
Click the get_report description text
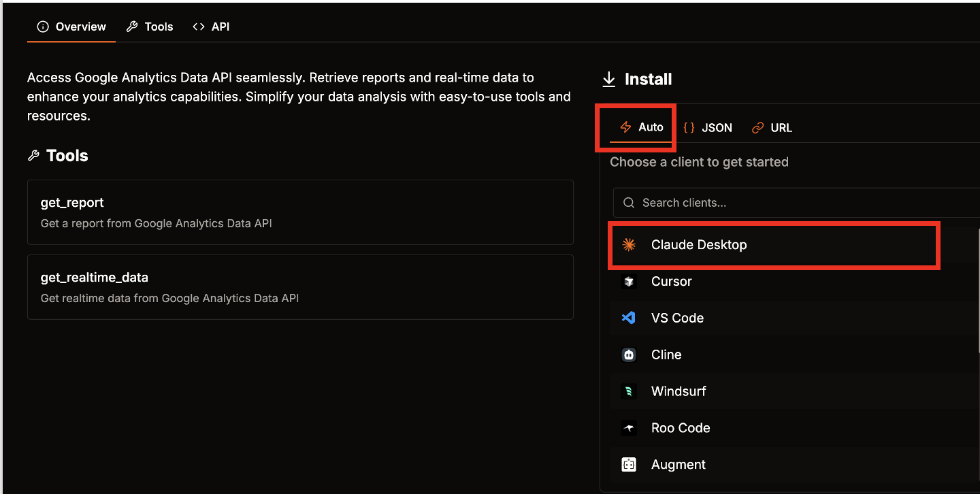(x=157, y=223)
